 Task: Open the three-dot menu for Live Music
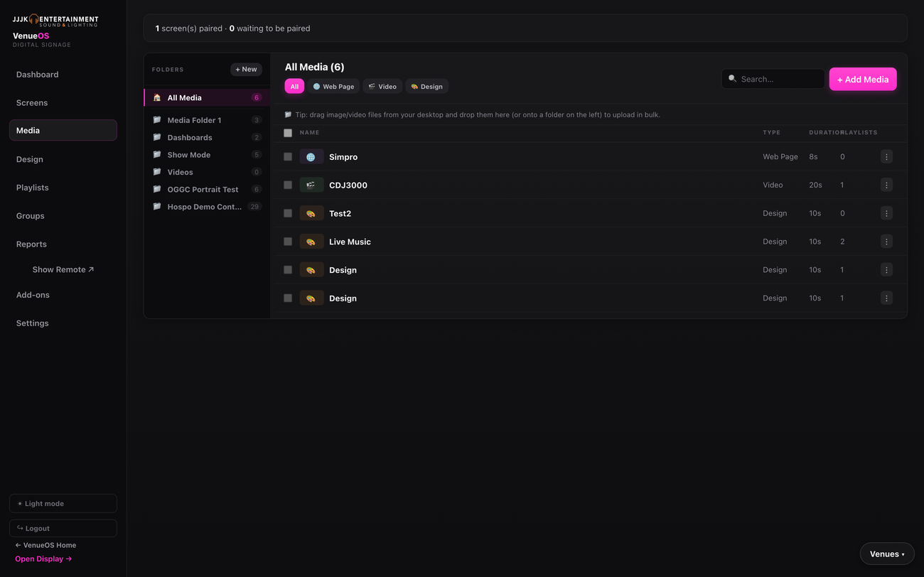click(x=886, y=242)
